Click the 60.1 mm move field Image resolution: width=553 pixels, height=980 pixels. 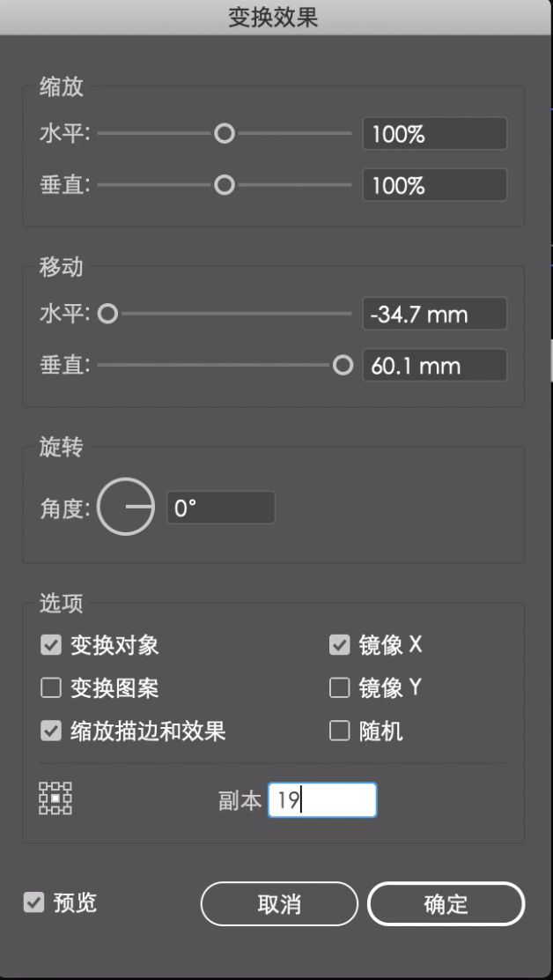tap(435, 365)
